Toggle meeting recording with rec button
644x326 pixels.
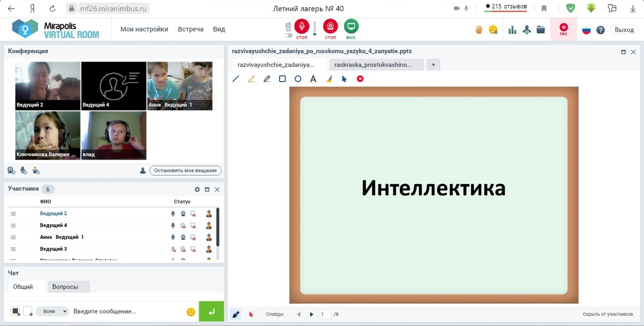564,29
